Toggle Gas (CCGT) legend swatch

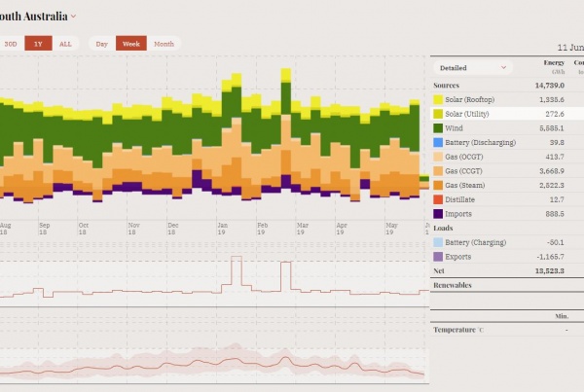[439, 171]
